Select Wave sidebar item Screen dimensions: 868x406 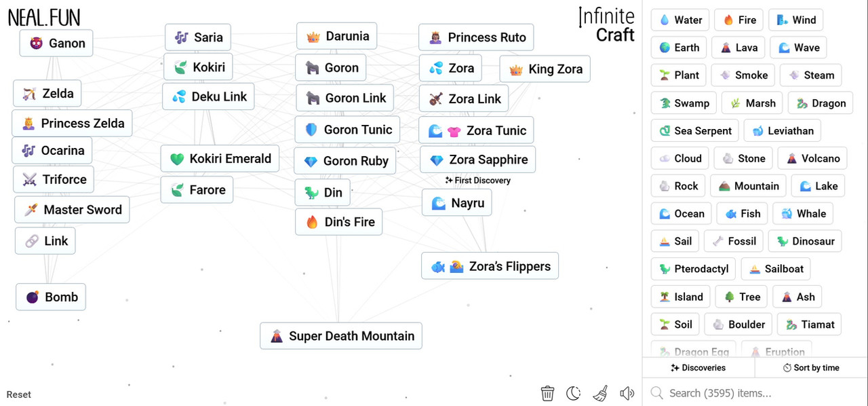[798, 48]
